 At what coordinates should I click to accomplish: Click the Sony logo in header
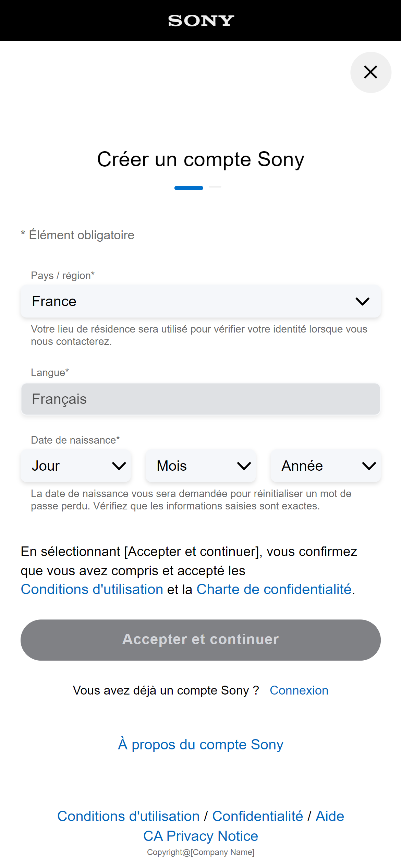[201, 21]
